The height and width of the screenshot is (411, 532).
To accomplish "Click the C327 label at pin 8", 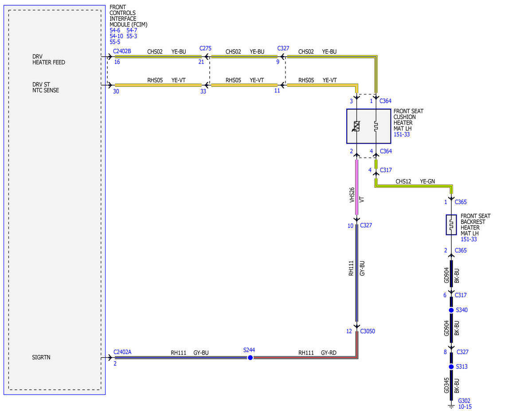I will click(x=462, y=352).
